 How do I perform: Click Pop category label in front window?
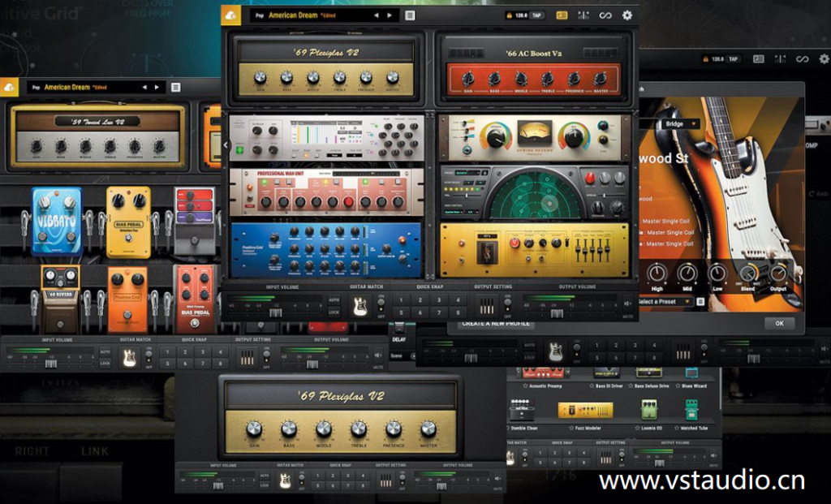coord(260,15)
